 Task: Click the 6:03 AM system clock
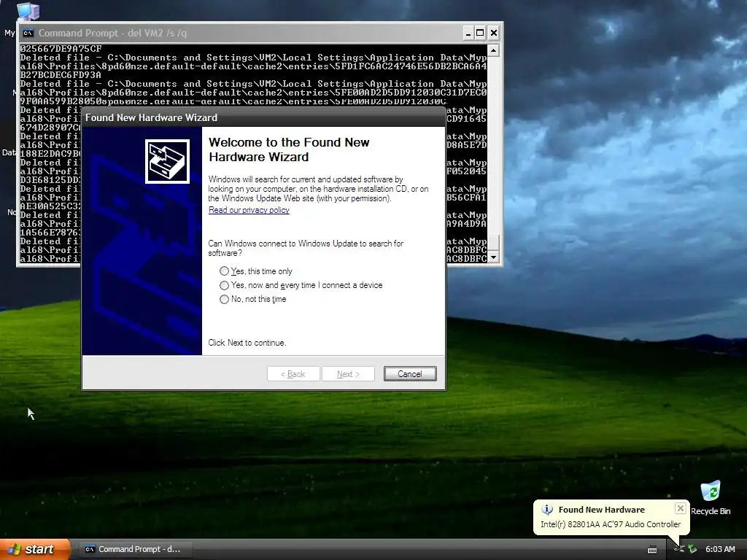click(x=720, y=549)
